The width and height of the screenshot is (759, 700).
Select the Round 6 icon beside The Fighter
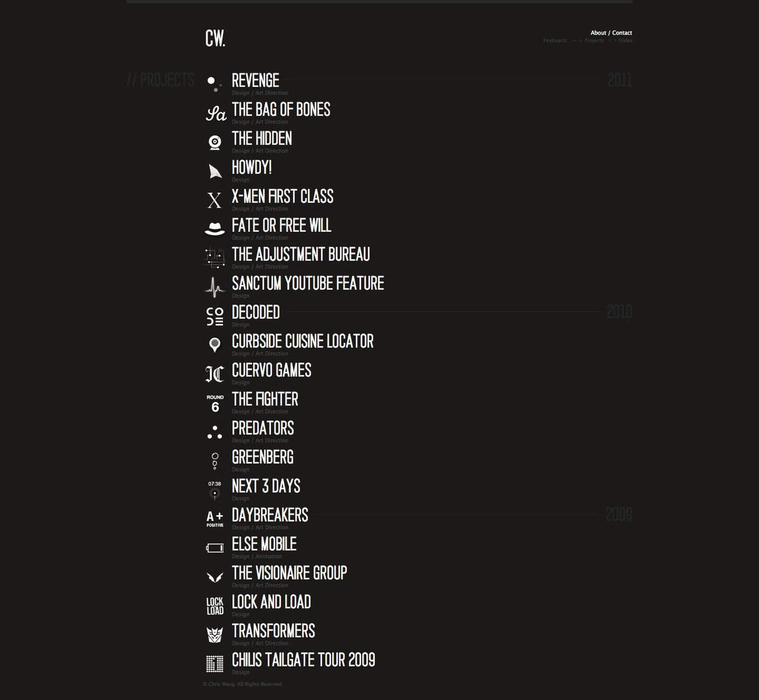[215, 402]
